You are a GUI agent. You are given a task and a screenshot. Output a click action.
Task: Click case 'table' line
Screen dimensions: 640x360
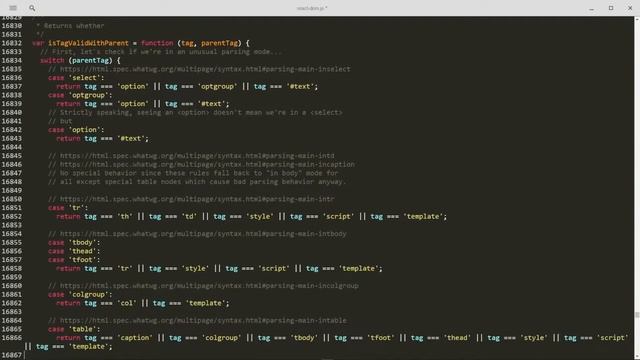[74, 329]
